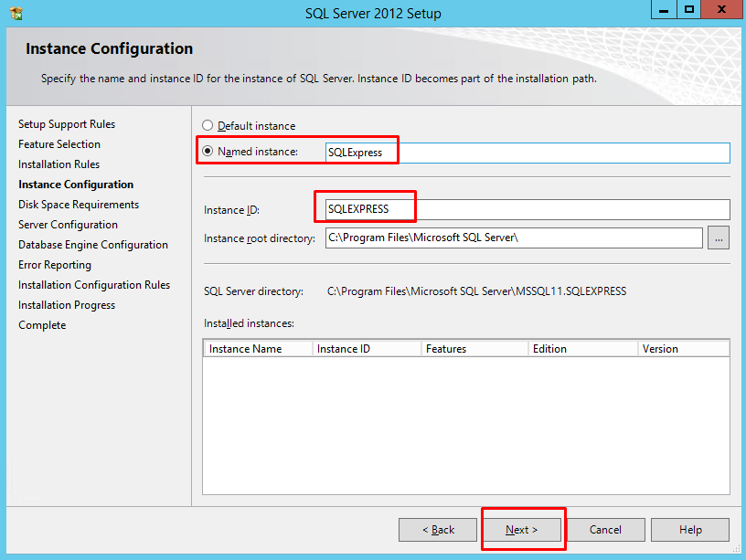The width and height of the screenshot is (746, 560).
Task: Select Installation Rules step
Action: [59, 164]
